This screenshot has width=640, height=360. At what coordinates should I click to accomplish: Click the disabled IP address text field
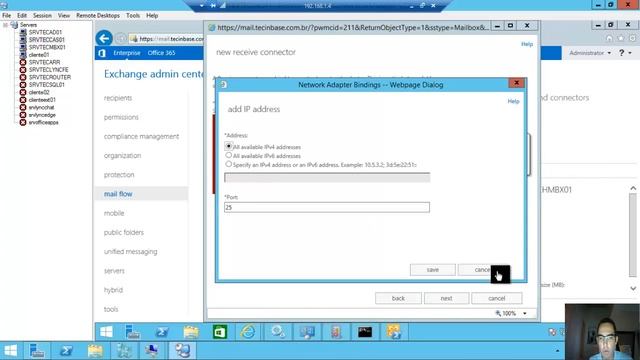[327, 177]
